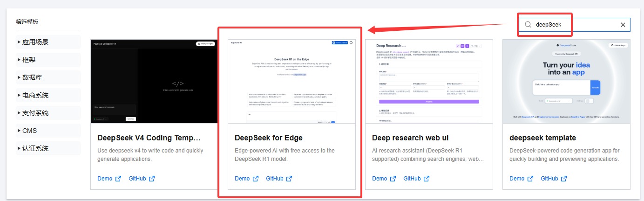Expand the 支付系统 filter
The width and height of the screenshot is (644, 201).
click(48, 113)
